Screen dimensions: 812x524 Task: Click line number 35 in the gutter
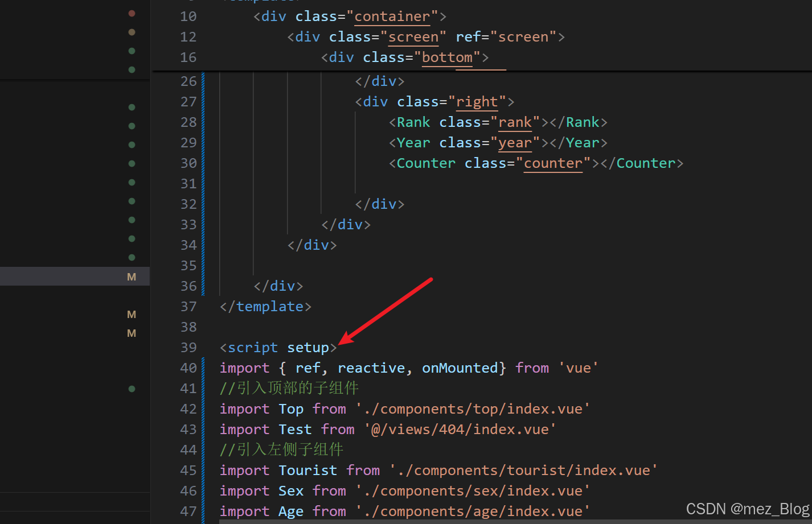click(x=188, y=266)
